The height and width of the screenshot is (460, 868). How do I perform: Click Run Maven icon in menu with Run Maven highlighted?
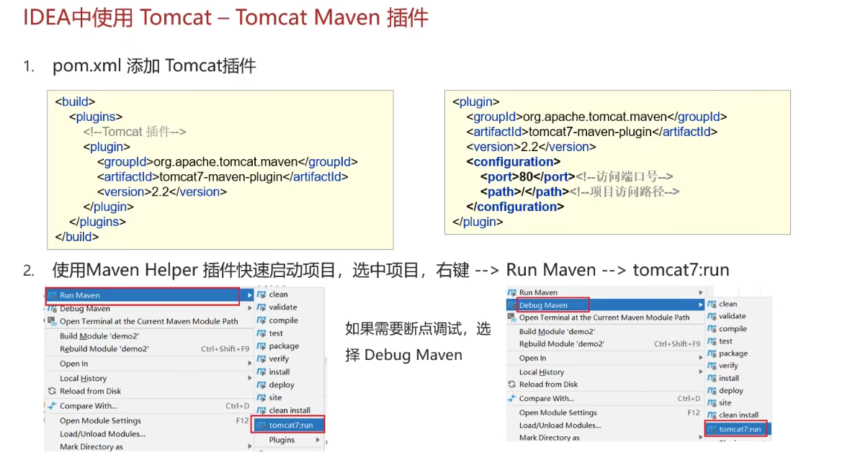coord(53,295)
